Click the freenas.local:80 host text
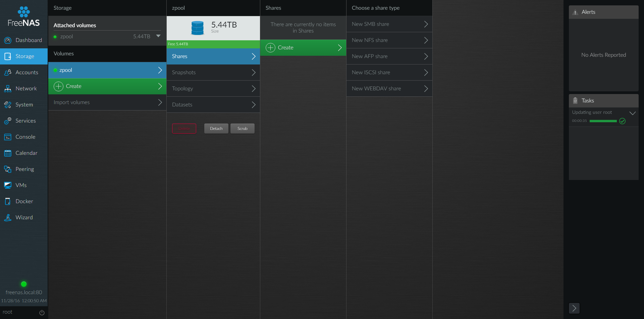 [x=24, y=292]
